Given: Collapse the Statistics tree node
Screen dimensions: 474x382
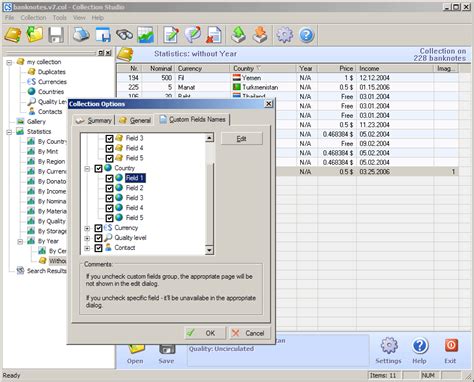Looking at the screenshot, I should coord(9,132).
